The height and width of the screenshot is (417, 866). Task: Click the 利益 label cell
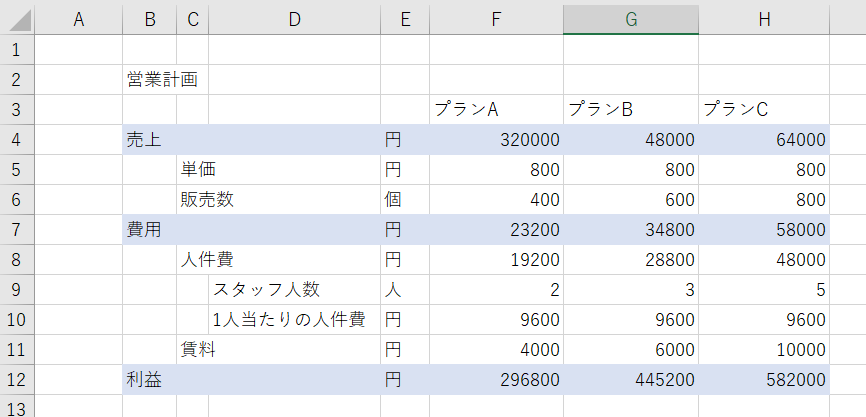(150, 379)
